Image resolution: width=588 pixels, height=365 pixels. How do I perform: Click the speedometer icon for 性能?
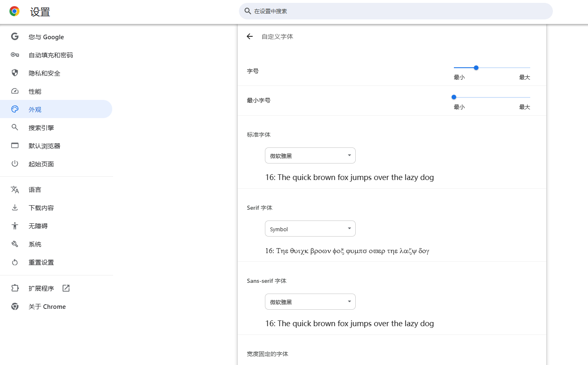tap(15, 91)
